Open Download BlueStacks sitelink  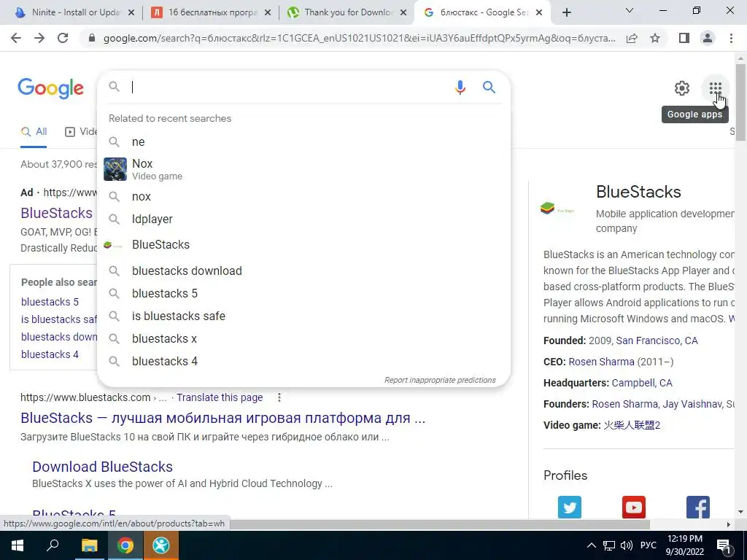coord(102,467)
